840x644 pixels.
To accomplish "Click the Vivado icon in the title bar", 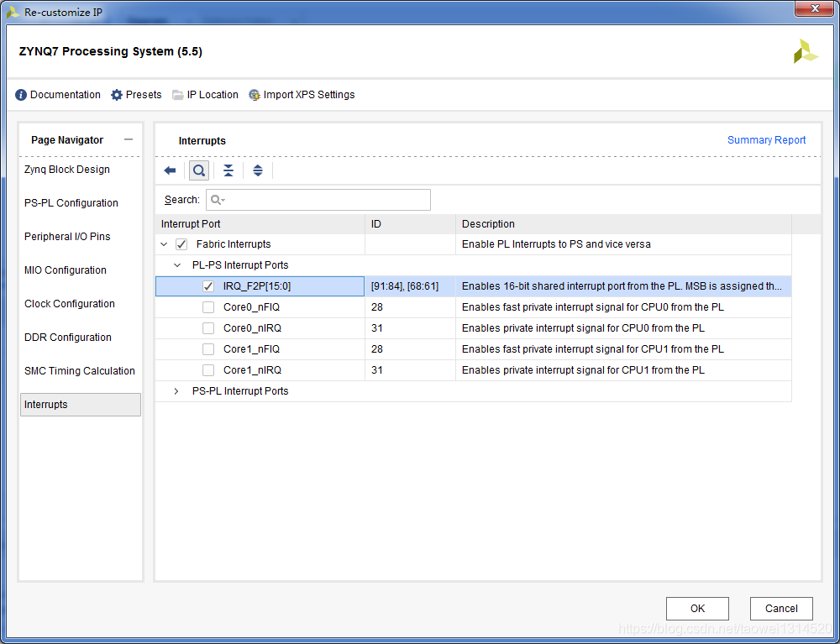I will coord(13,12).
